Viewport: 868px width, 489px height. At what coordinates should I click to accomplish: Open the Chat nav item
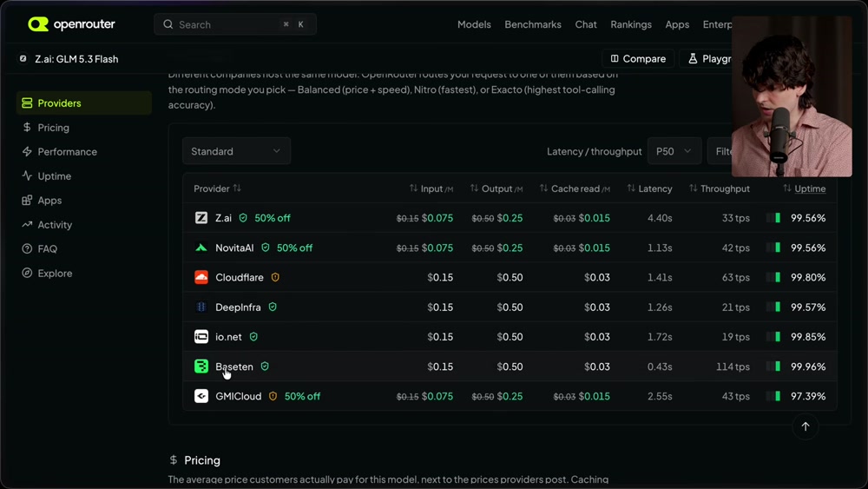[x=586, y=24]
